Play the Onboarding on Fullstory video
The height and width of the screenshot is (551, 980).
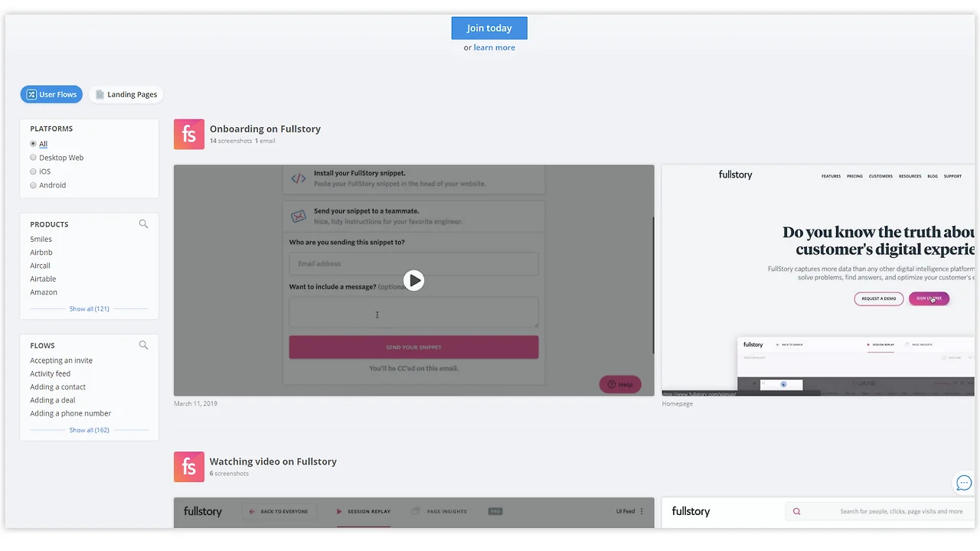click(x=414, y=280)
